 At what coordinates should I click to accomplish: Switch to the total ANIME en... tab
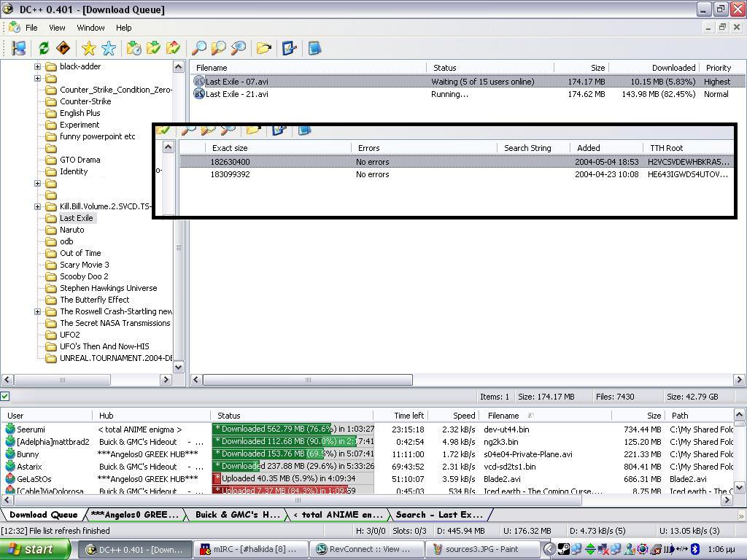tap(338, 514)
